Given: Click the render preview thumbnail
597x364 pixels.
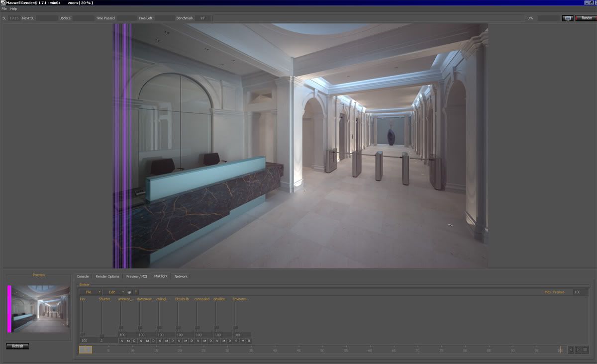Looking at the screenshot, I should (39, 308).
